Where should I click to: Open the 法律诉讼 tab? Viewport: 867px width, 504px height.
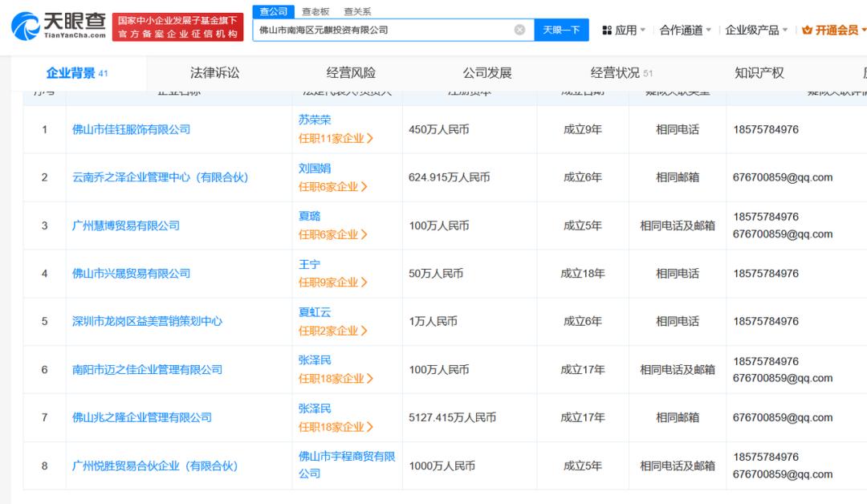pyautogui.click(x=214, y=73)
